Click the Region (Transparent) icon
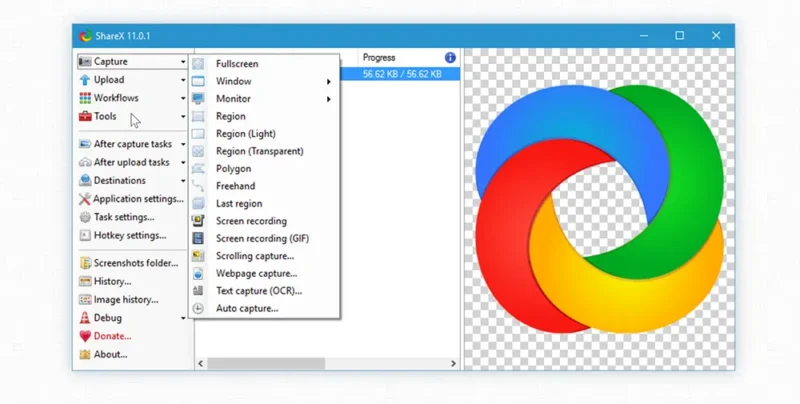The width and height of the screenshot is (800, 404). tap(198, 151)
